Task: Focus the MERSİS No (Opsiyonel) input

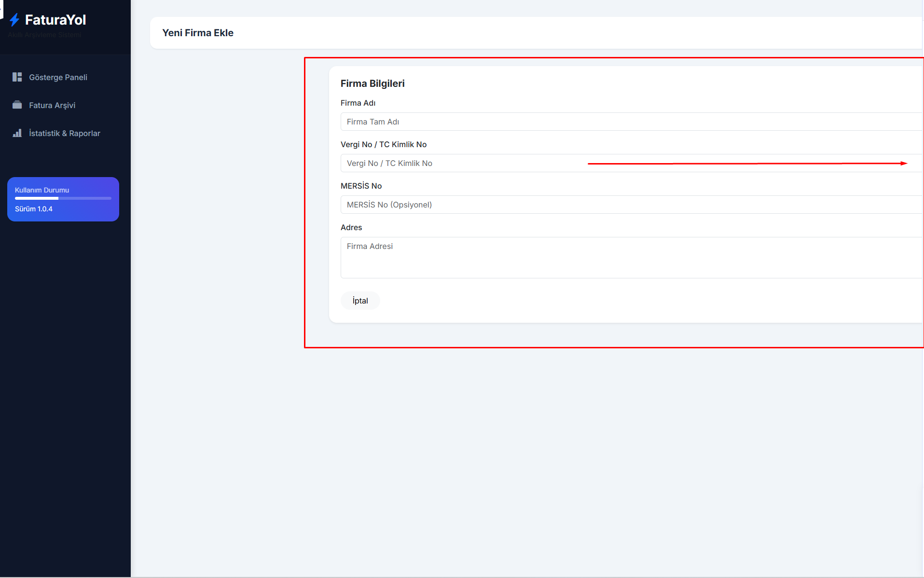Action: point(627,205)
